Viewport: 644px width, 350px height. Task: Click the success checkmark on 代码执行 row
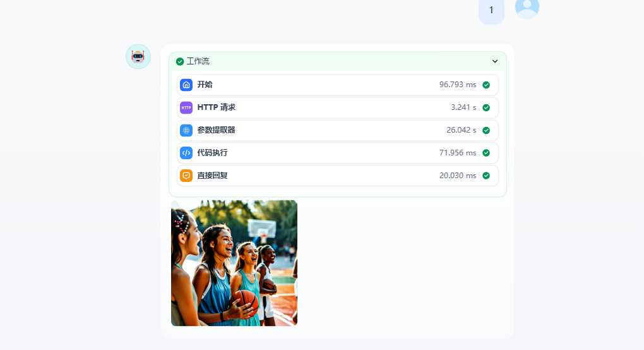[x=486, y=153]
